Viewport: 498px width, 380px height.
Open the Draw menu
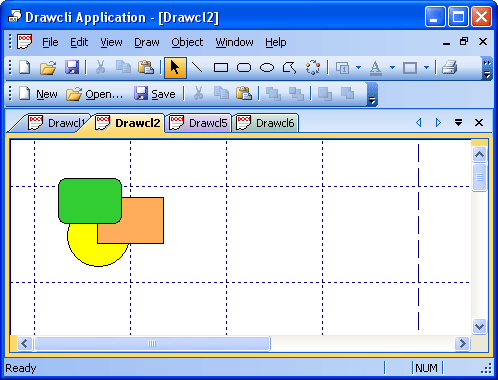coord(147,42)
